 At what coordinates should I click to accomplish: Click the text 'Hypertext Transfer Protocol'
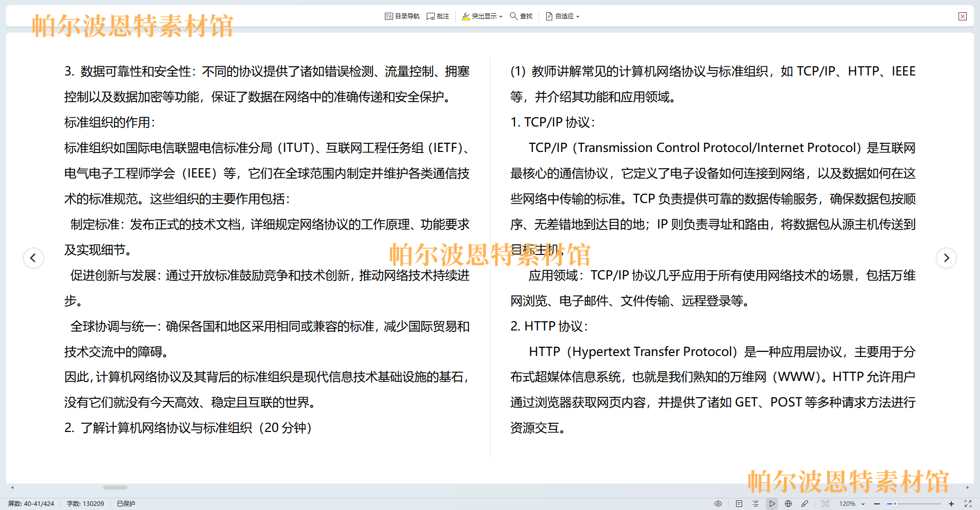point(652,352)
